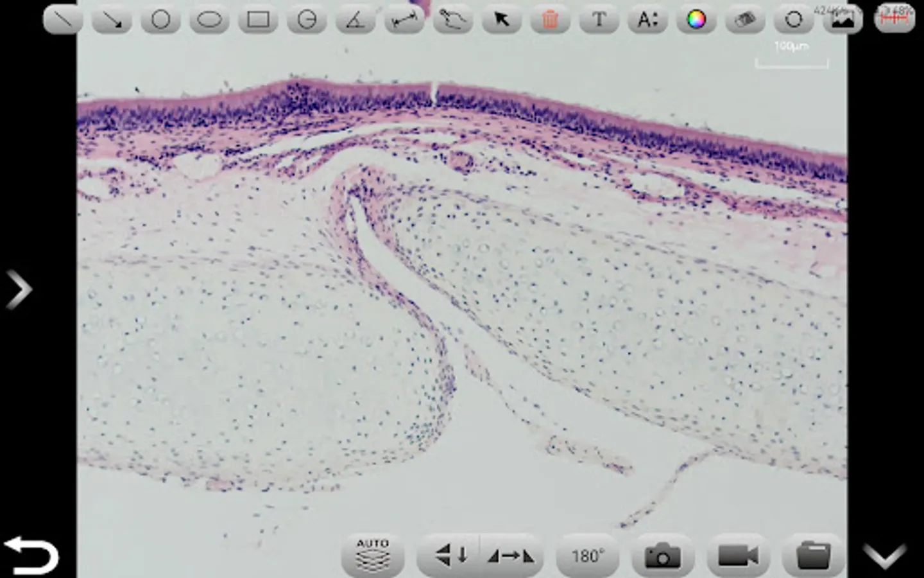Open the saved files folder
924x578 pixels.
pyautogui.click(x=813, y=555)
